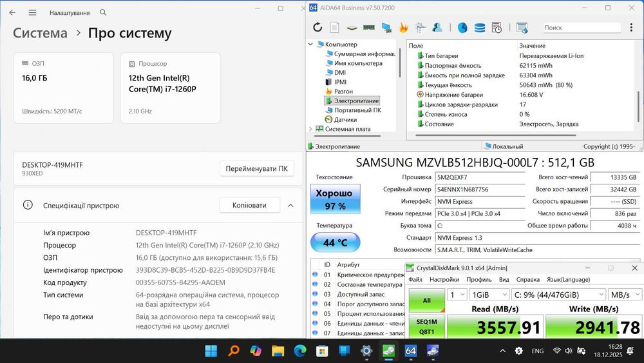Click the user profile icon in AIDA64
The width and height of the screenshot is (644, 363).
[437, 28]
